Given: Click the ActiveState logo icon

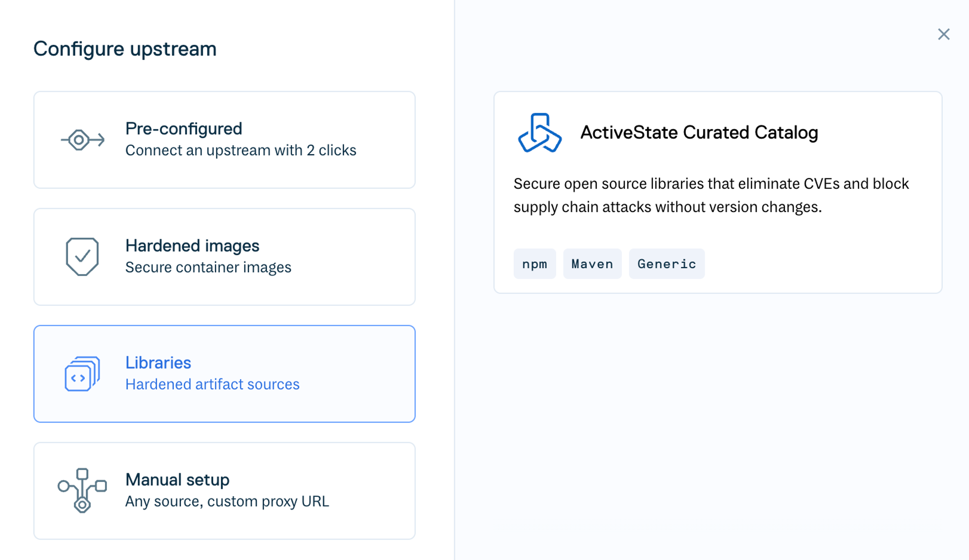Looking at the screenshot, I should click(540, 133).
